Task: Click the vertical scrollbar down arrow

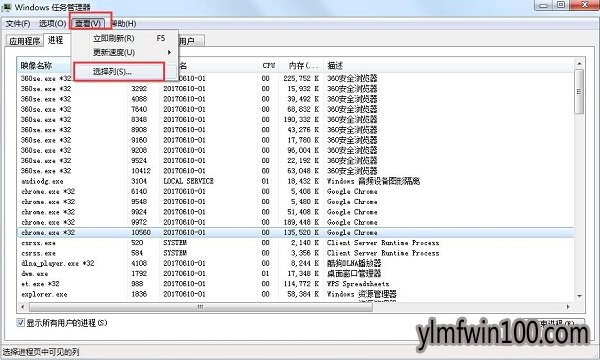Action: click(579, 296)
